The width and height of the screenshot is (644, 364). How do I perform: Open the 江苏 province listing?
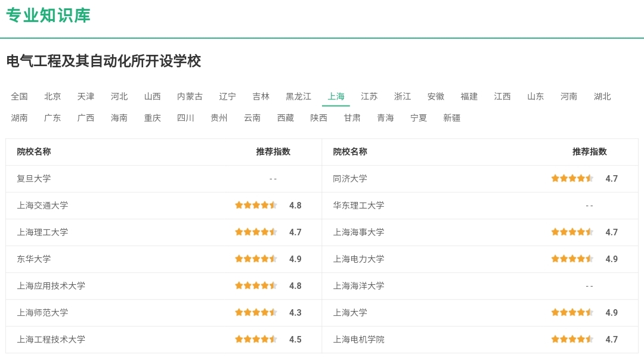[x=369, y=95]
